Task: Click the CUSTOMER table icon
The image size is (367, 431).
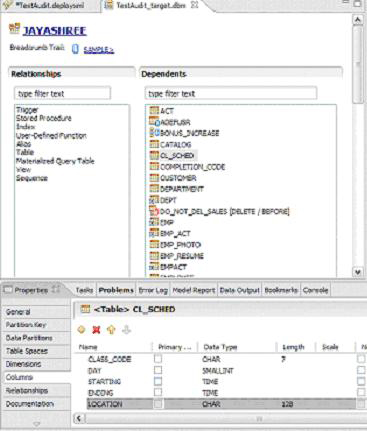Action: 154,178
